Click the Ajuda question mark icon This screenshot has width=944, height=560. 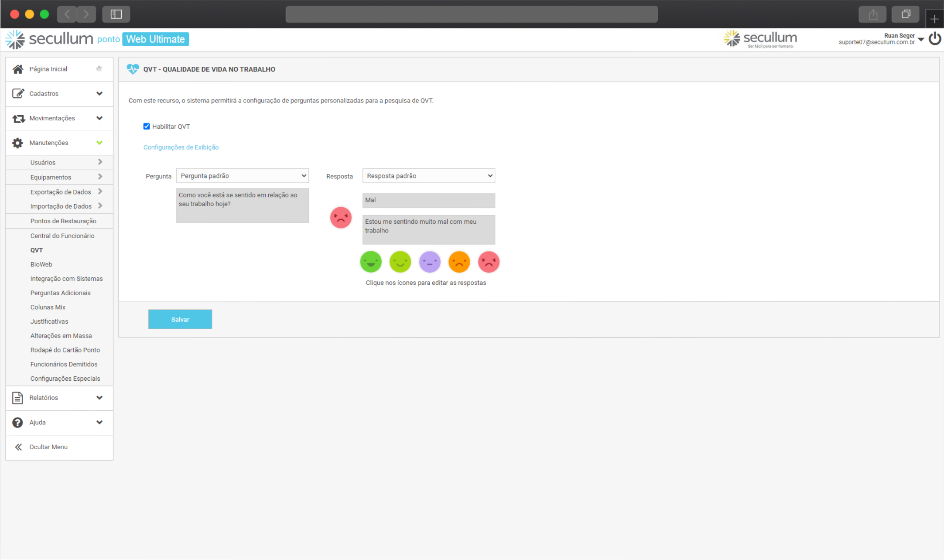(x=17, y=422)
